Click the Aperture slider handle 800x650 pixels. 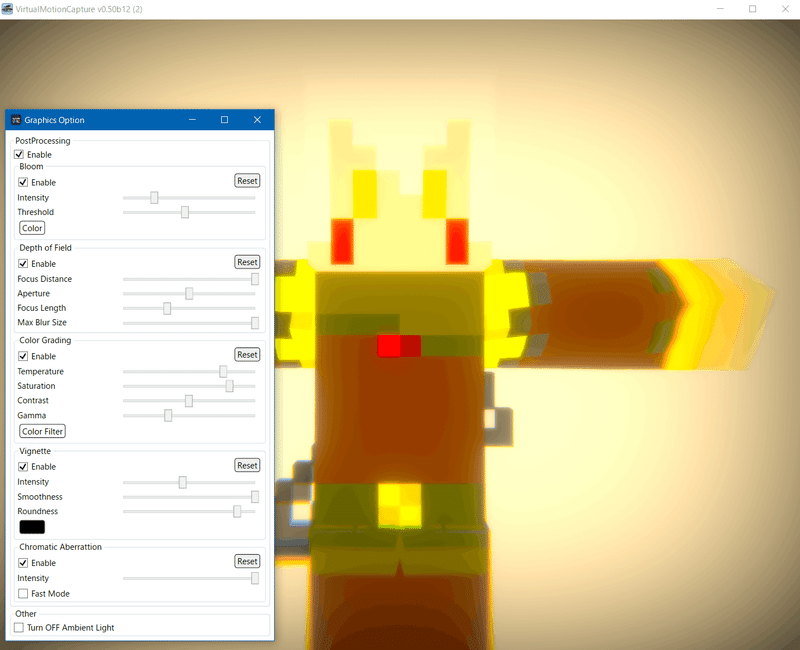(189, 293)
